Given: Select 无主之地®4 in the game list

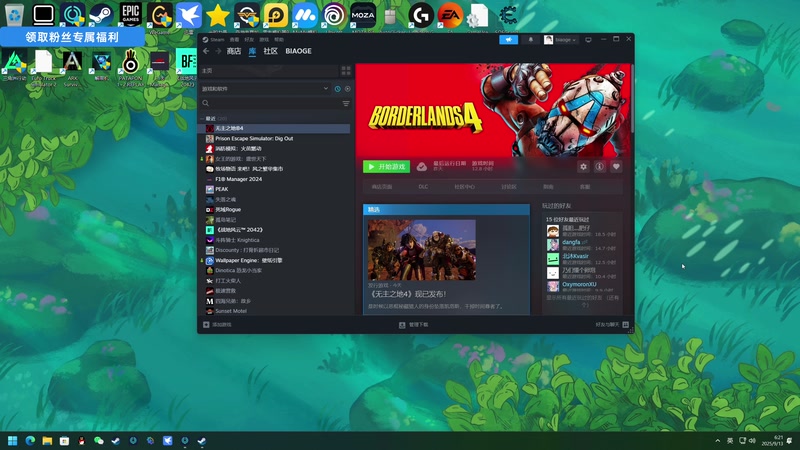Looking at the screenshot, I should point(274,128).
